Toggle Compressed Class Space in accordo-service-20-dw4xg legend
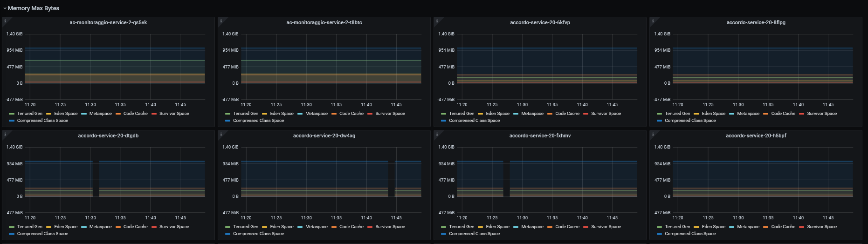Screen dimensions: 868x244 tap(258, 234)
